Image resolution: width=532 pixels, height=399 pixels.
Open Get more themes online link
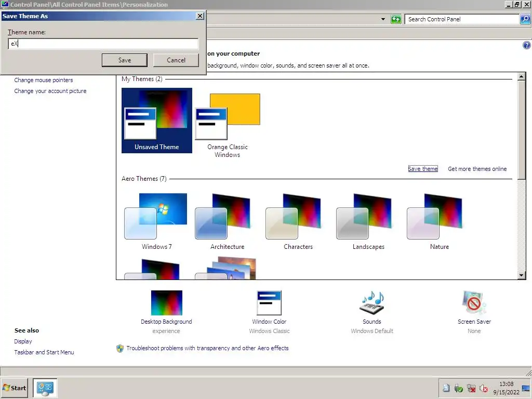477,169
